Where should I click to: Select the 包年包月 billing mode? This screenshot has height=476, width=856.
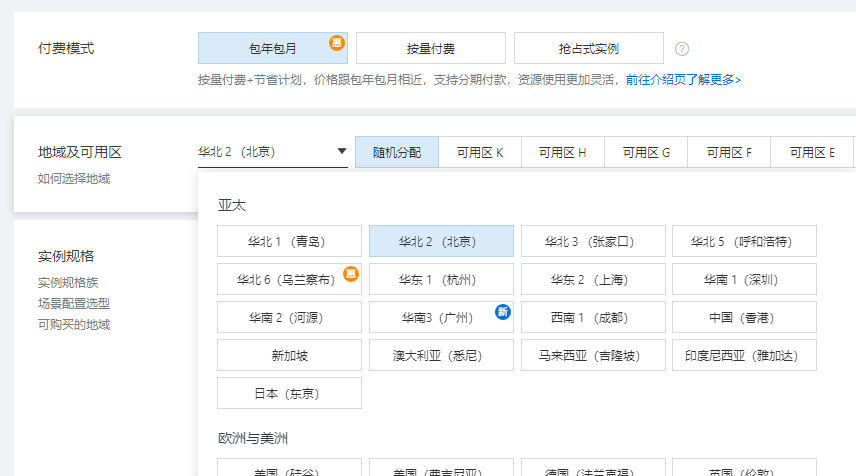click(x=273, y=48)
